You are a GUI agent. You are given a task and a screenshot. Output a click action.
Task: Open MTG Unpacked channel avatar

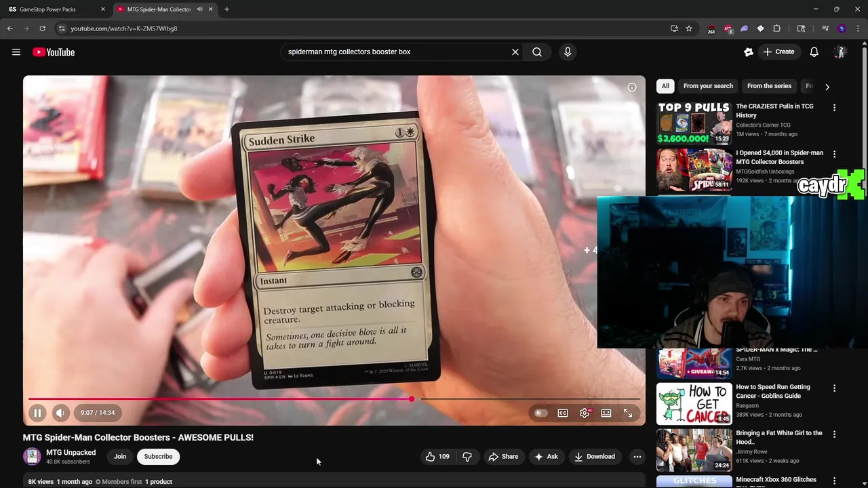pyautogui.click(x=32, y=457)
